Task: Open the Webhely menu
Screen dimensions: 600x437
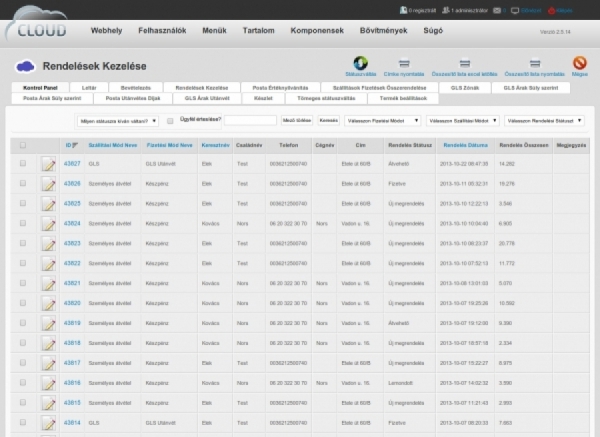Action: [106, 31]
